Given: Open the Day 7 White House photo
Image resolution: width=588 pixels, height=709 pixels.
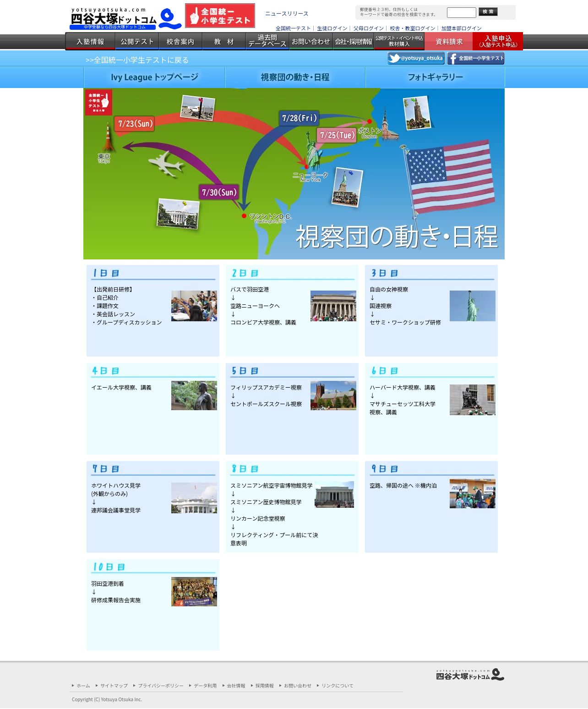Looking at the screenshot, I should click(194, 498).
